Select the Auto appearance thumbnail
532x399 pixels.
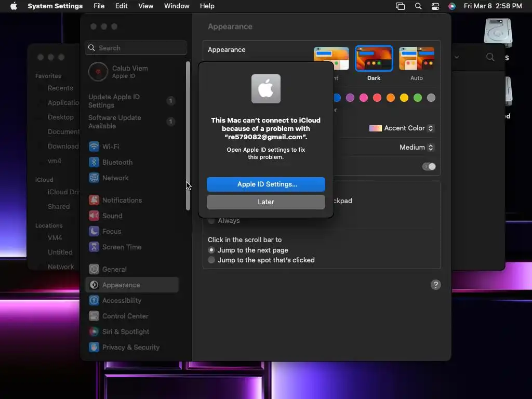[x=417, y=58]
